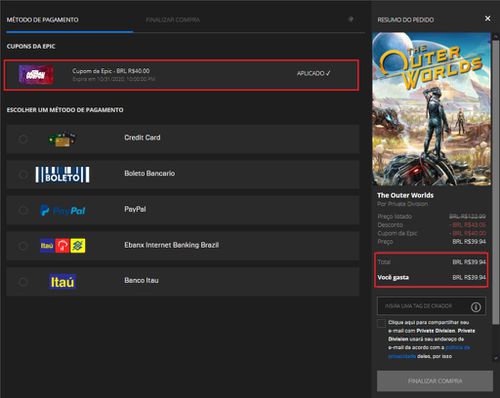Click the yellow Itaú logo

point(63,282)
